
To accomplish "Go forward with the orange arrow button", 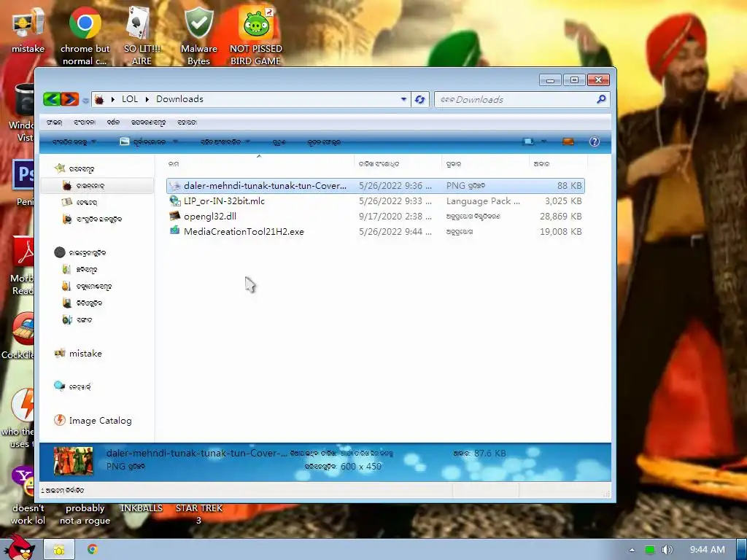I will pyautogui.click(x=69, y=99).
